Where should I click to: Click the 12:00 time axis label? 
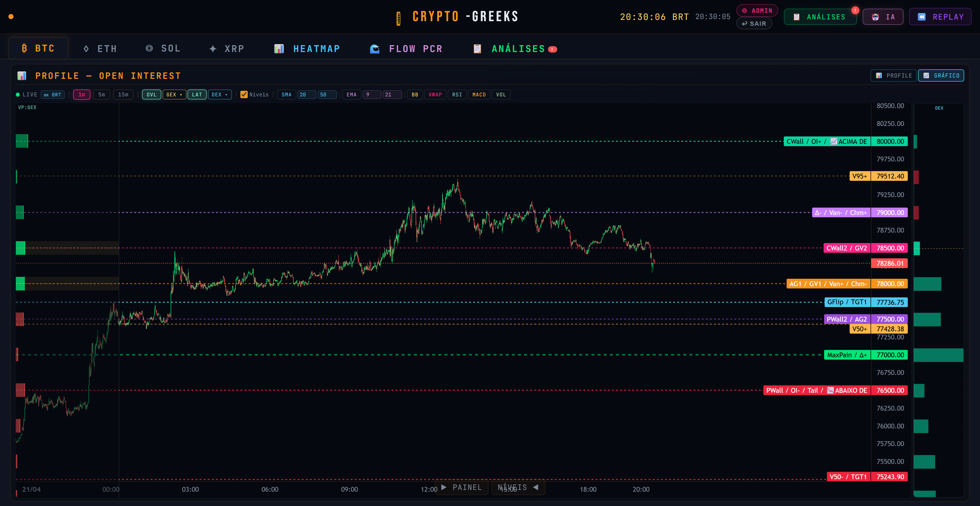tap(429, 489)
